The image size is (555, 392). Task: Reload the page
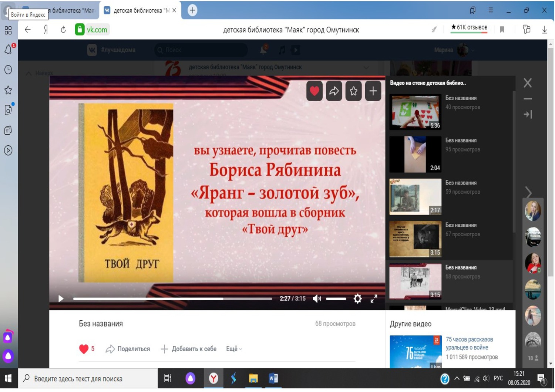click(x=63, y=30)
